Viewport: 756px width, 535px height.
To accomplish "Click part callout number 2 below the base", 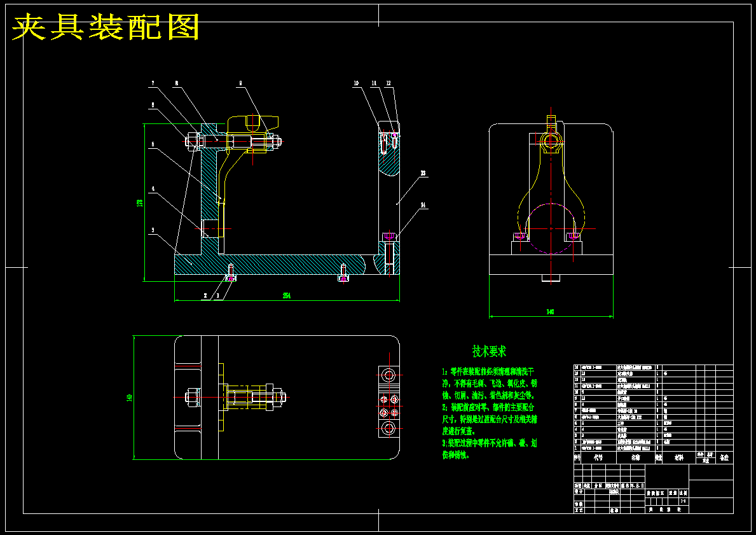I will (x=205, y=296).
